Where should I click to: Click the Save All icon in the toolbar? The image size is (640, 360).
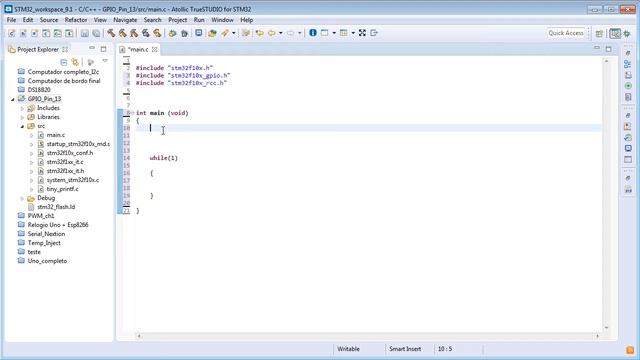(96, 33)
